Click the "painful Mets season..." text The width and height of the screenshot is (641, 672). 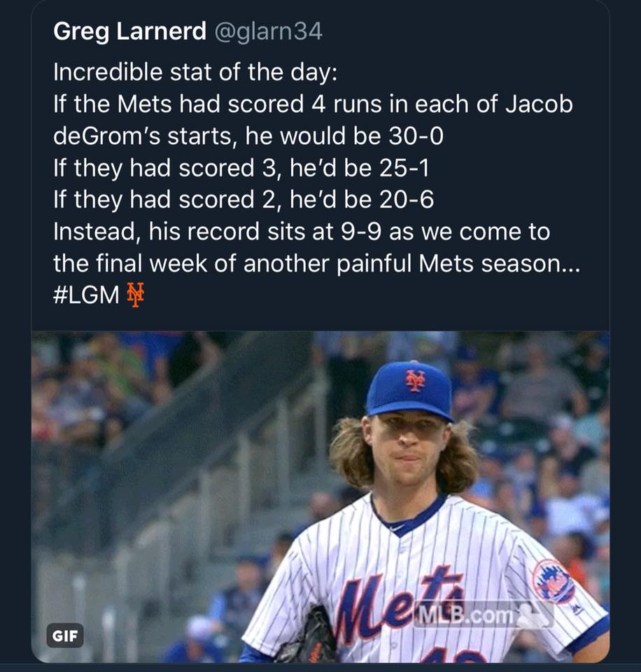(458, 264)
